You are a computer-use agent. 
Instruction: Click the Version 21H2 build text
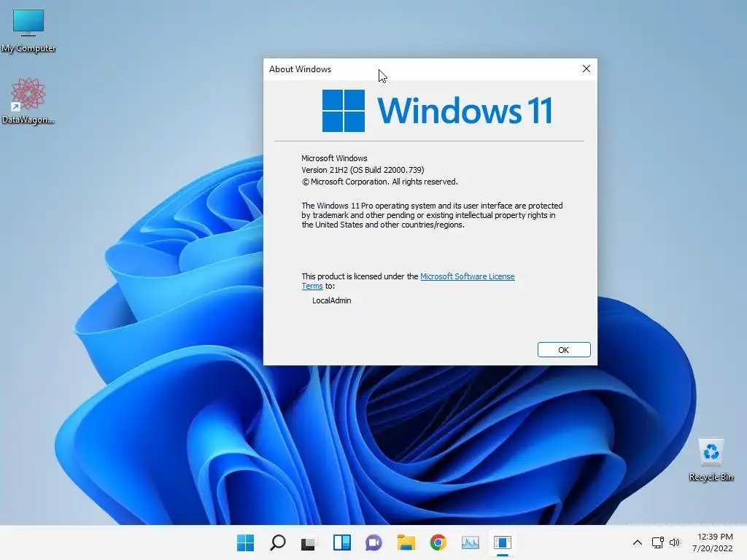click(363, 170)
